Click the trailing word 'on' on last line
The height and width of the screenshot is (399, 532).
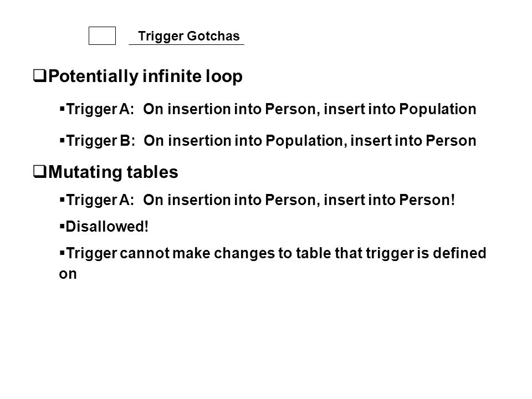(68, 274)
